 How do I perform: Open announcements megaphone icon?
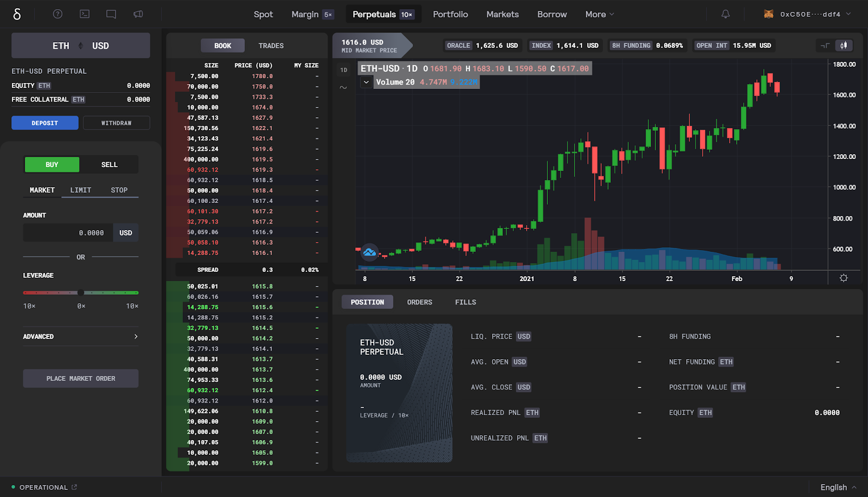(138, 14)
